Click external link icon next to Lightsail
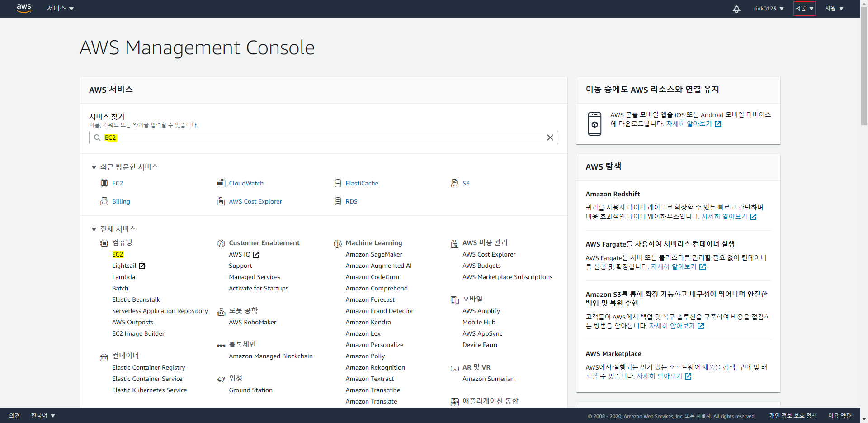The width and height of the screenshot is (868, 423). (142, 266)
